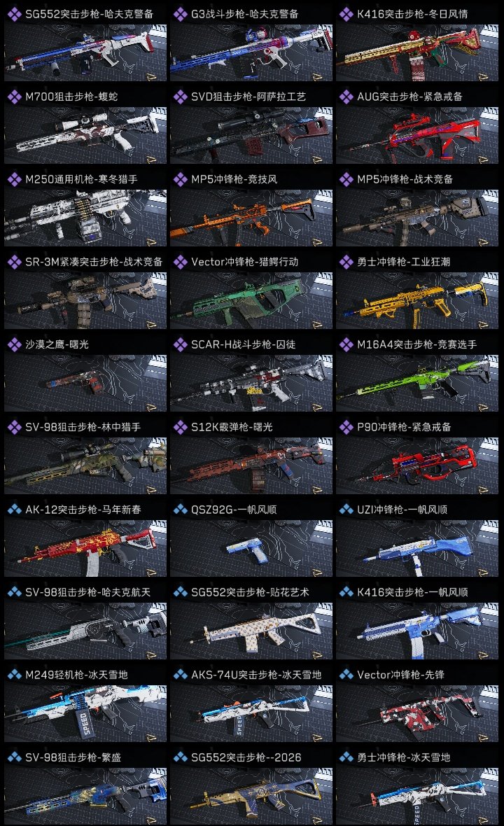Viewport: 504px width, 826px height.
Task: Open the SG552突击步枪-贴花艺术 skin image
Action: tap(251, 631)
